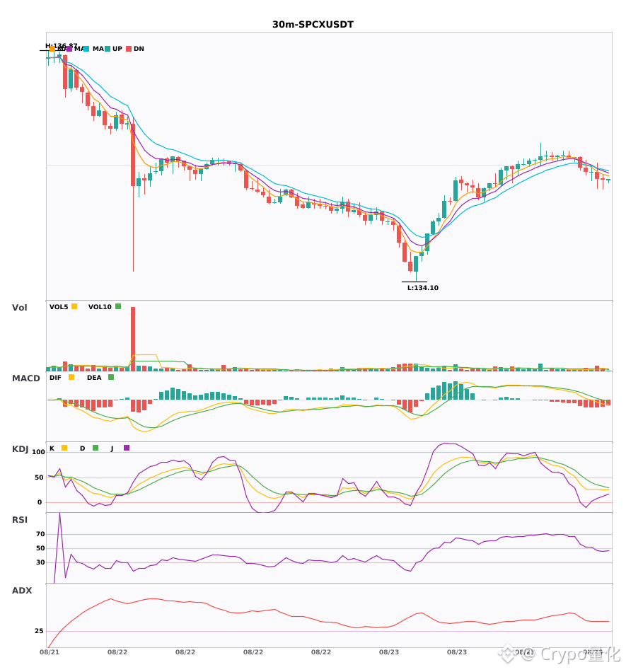This screenshot has width=626, height=672.
Task: Select the DEA legend text
Action: (94, 378)
